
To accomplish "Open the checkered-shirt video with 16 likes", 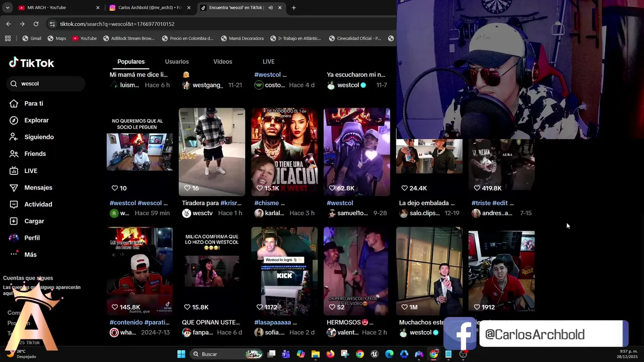I will (x=212, y=152).
